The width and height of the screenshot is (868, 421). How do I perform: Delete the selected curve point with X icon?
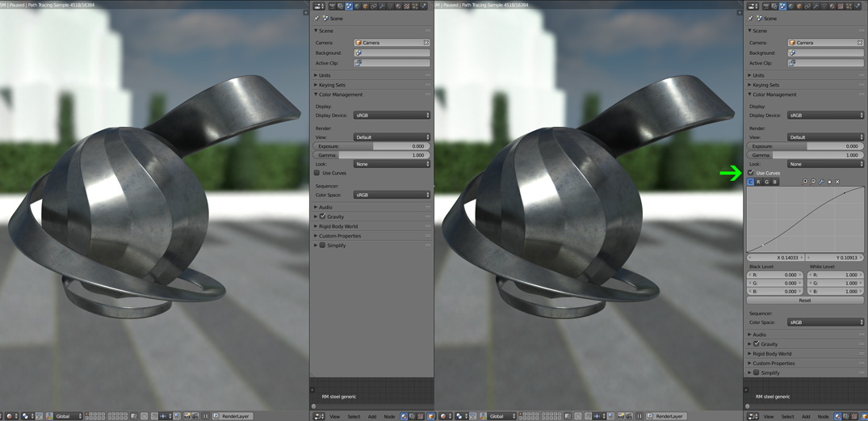(x=837, y=182)
